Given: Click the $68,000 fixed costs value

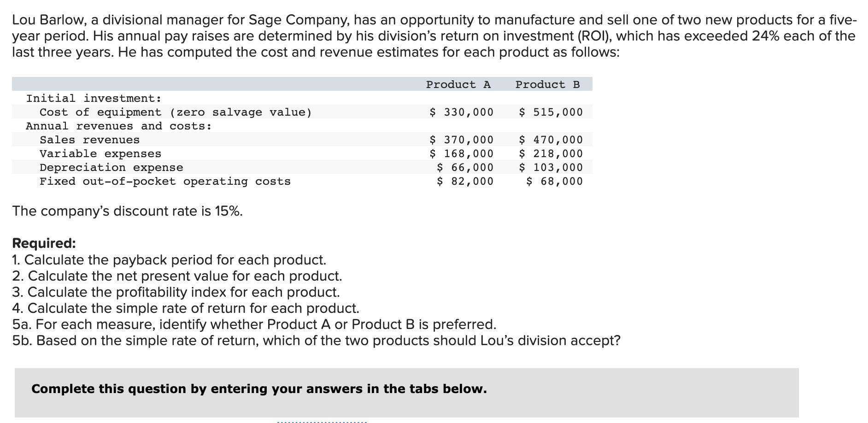Looking at the screenshot, I should [x=555, y=181].
